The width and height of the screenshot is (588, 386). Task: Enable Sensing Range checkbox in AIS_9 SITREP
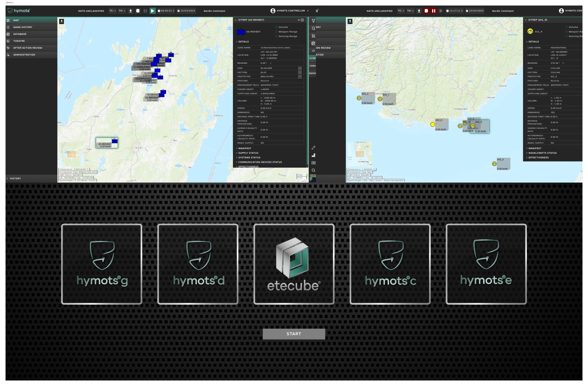[566, 36]
